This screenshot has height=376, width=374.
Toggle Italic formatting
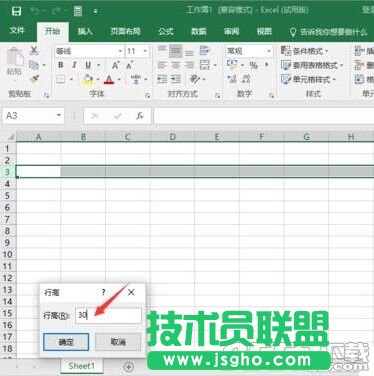pyautogui.click(x=74, y=65)
